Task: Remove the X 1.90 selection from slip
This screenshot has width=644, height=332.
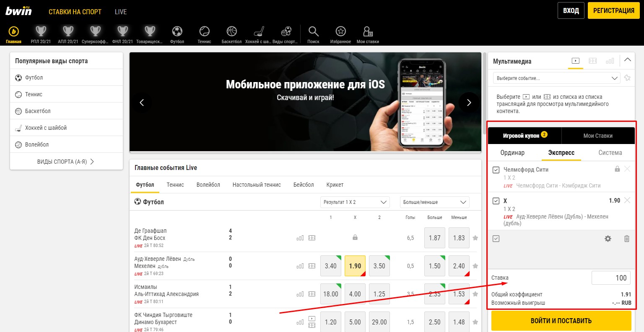Action: tap(627, 200)
